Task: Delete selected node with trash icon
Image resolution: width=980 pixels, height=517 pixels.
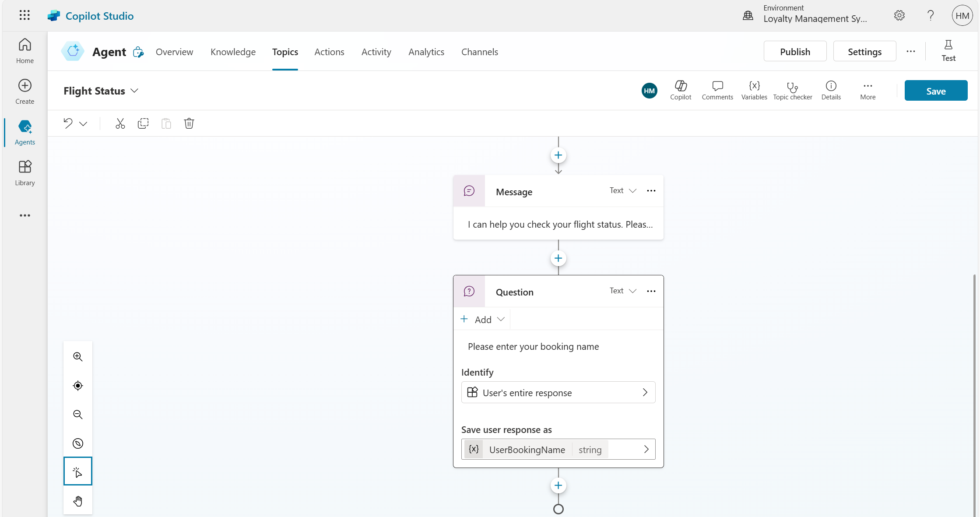Action: pyautogui.click(x=189, y=123)
